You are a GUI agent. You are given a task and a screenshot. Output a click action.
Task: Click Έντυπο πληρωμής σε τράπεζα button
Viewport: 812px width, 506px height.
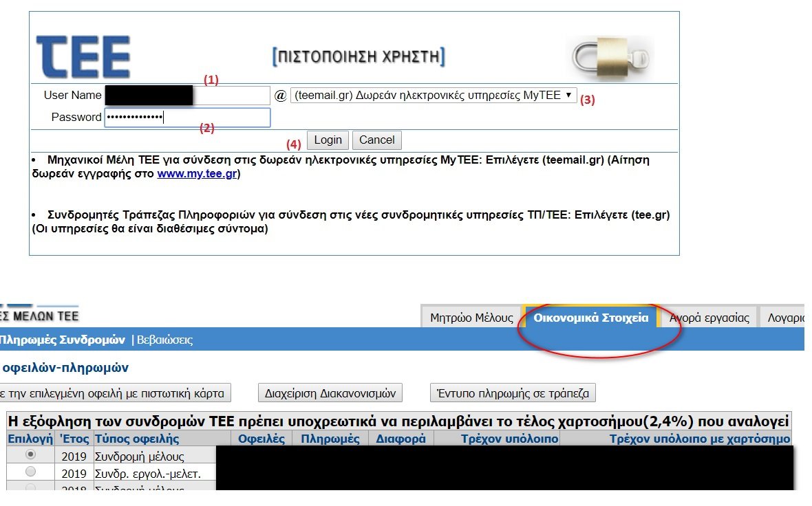pos(513,393)
